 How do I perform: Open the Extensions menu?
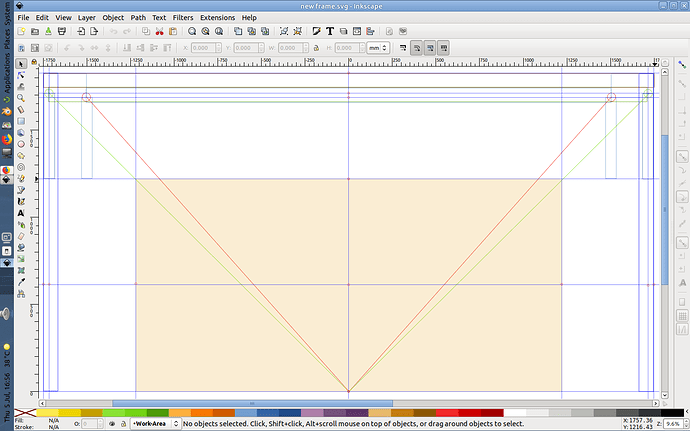click(x=217, y=18)
